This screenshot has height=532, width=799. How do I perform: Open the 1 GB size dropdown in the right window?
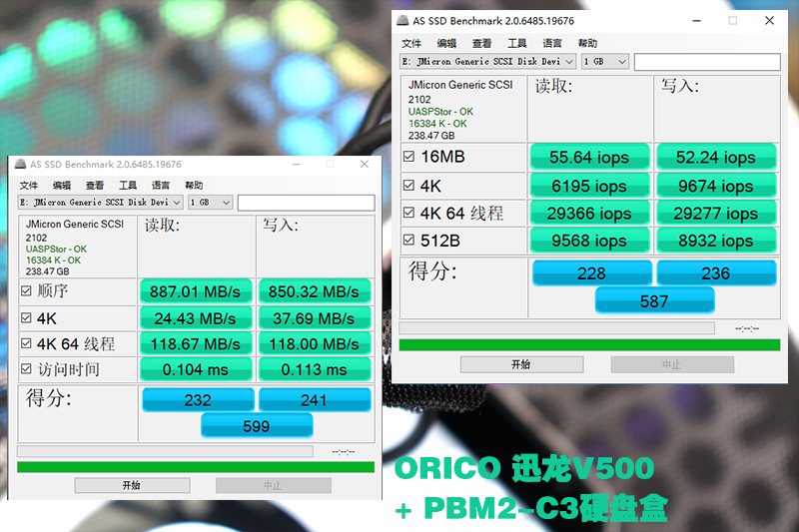click(x=605, y=62)
